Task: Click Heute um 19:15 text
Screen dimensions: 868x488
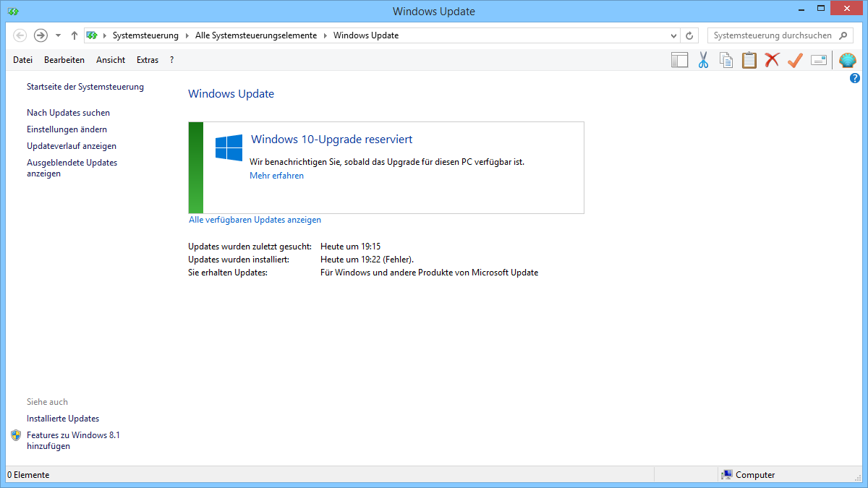Action: [x=351, y=247]
